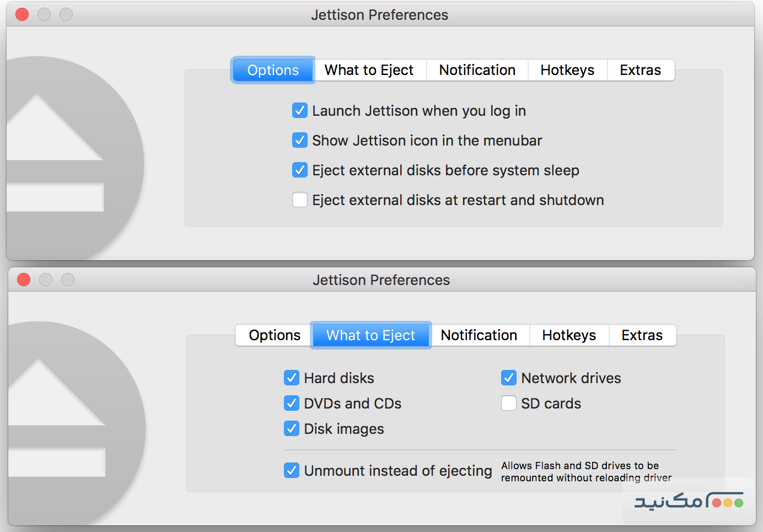Uncheck the Network drives option

tap(509, 378)
